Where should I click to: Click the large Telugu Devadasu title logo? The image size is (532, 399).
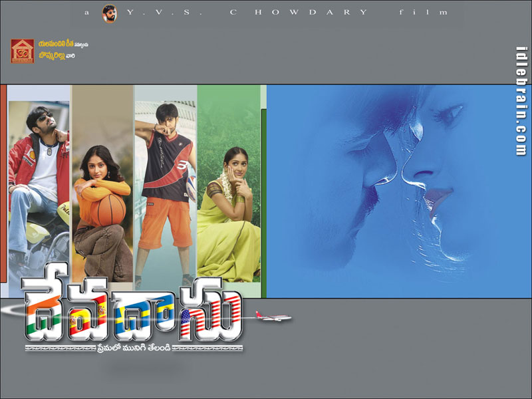[x=132, y=303]
